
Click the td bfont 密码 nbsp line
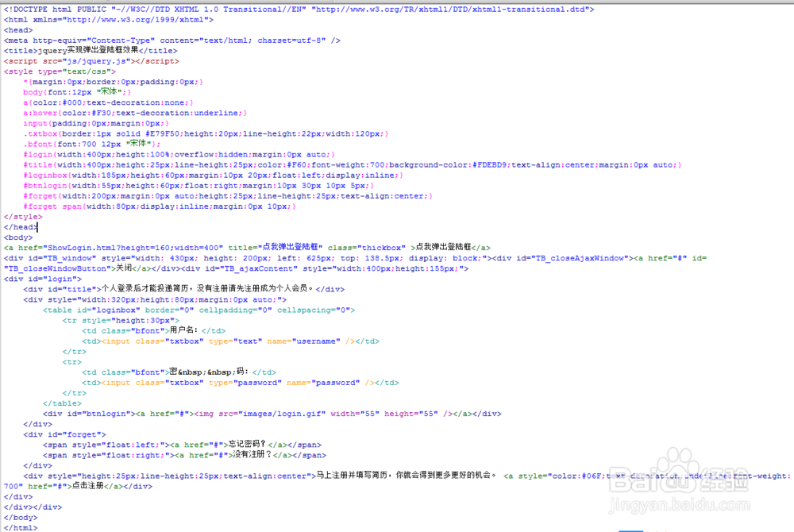(x=179, y=372)
